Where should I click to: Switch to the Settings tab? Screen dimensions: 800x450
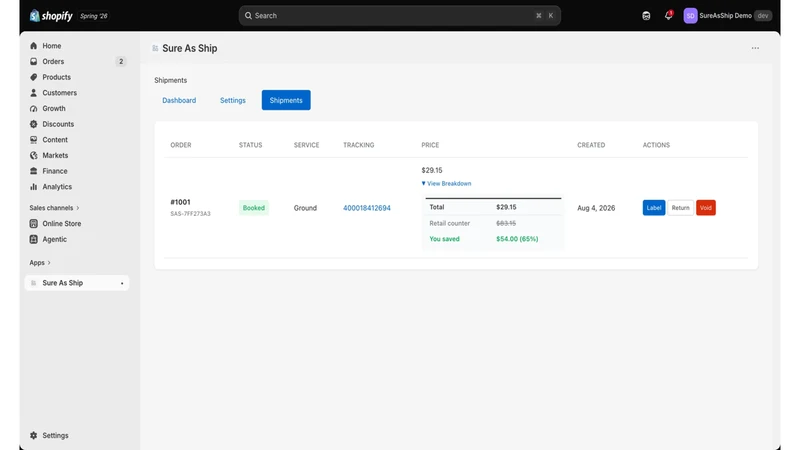pos(233,101)
